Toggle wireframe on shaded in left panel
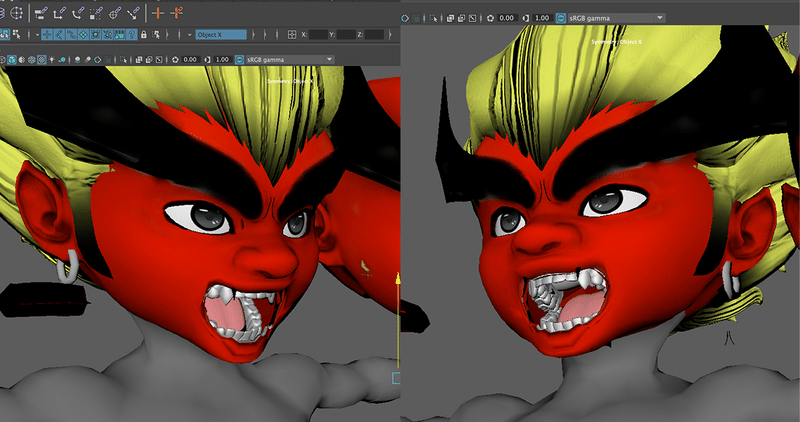The image size is (800, 422). (x=31, y=60)
